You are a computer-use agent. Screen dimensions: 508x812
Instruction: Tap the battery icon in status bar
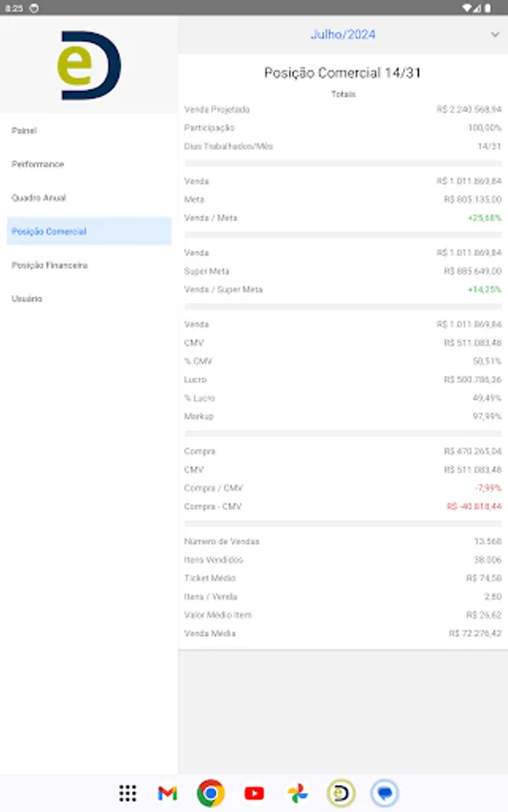[488, 8]
